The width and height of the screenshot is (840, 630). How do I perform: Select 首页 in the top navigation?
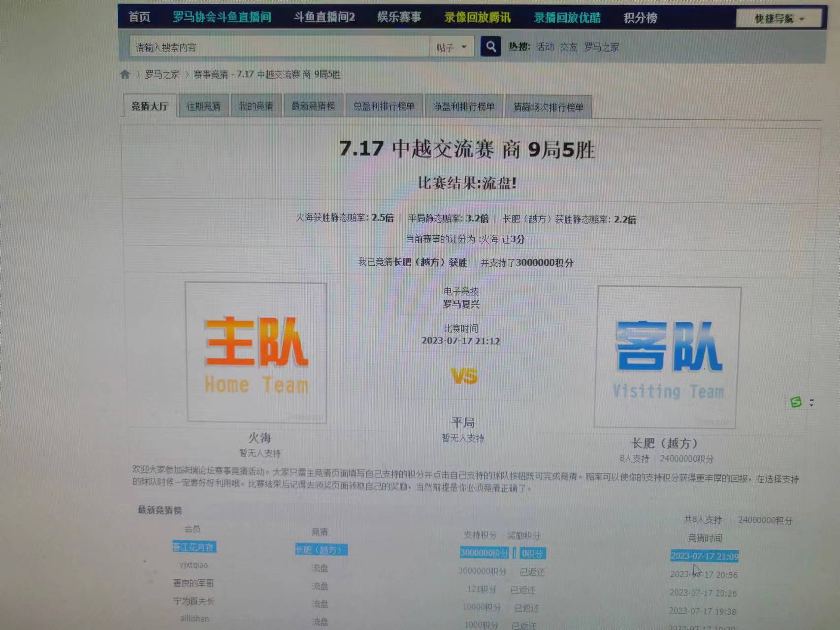(138, 18)
